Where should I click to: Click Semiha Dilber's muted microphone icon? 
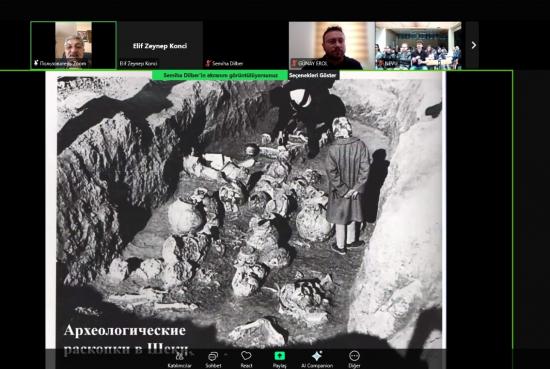tap(208, 63)
